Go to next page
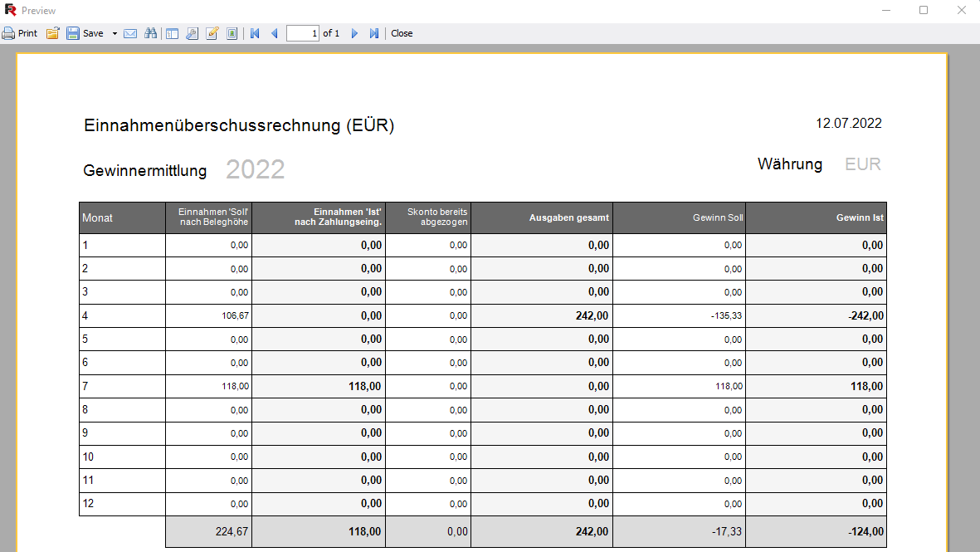 point(354,33)
